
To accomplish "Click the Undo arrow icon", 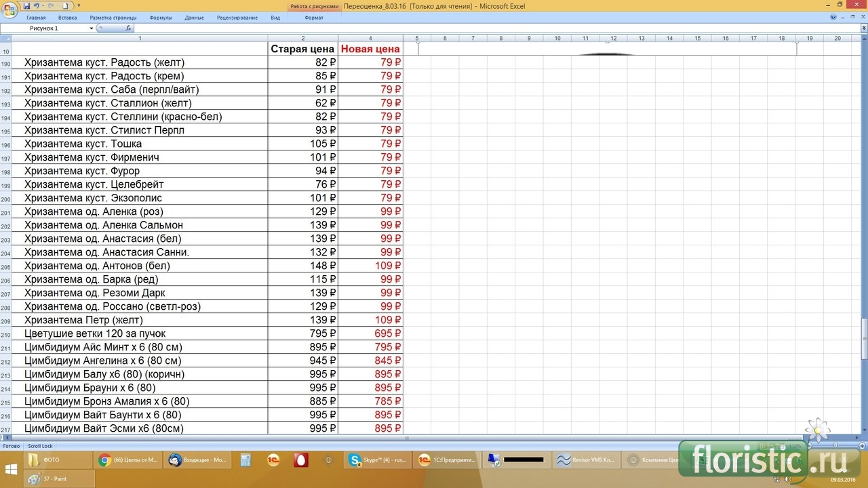I will pos(37,5).
